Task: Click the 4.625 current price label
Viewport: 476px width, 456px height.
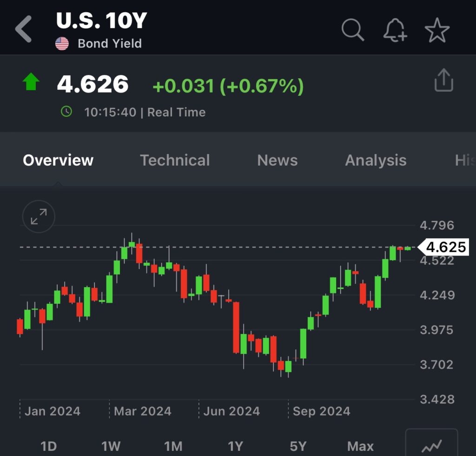Action: point(445,247)
